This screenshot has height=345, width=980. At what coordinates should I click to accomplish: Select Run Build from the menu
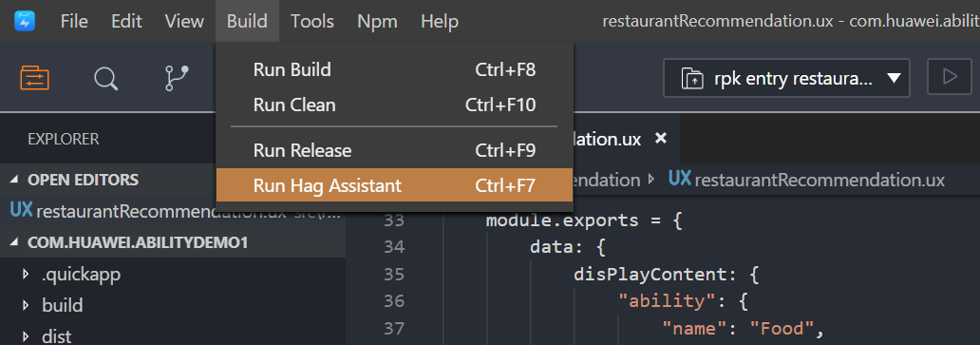pos(394,69)
